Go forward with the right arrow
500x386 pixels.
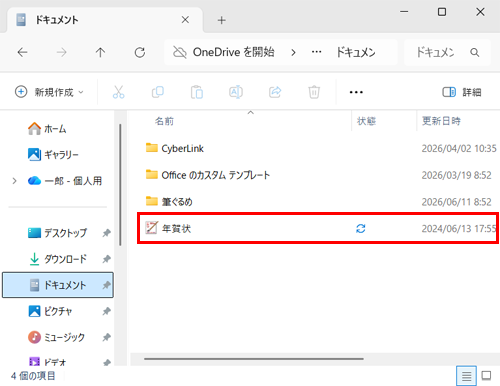coord(61,52)
